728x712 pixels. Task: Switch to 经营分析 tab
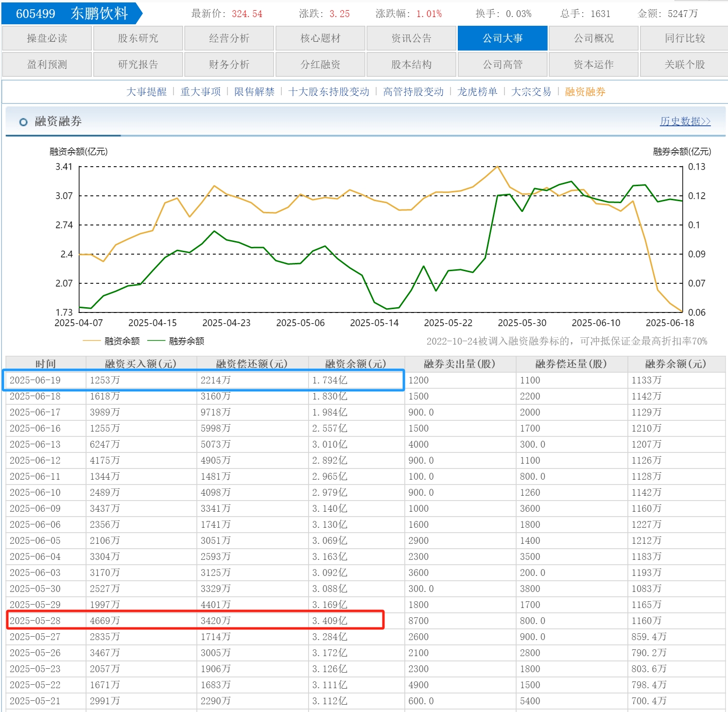(229, 38)
